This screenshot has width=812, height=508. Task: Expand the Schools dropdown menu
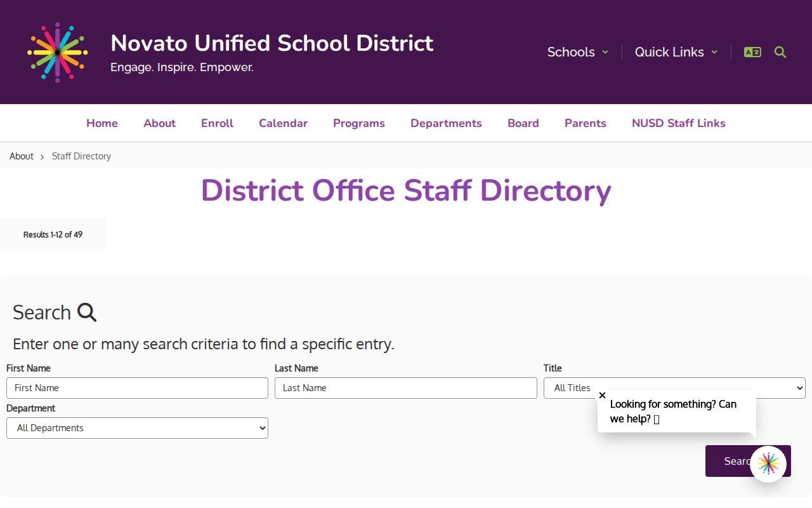pyautogui.click(x=578, y=52)
